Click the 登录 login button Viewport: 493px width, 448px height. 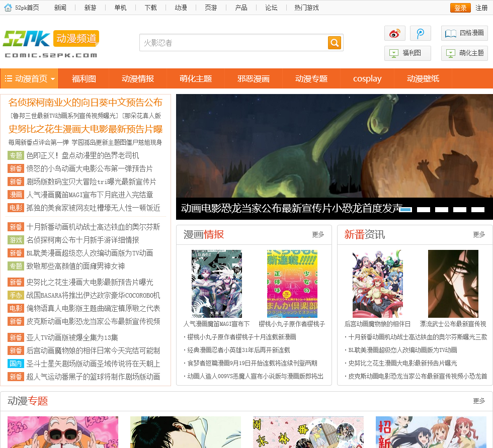pyautogui.click(x=460, y=8)
